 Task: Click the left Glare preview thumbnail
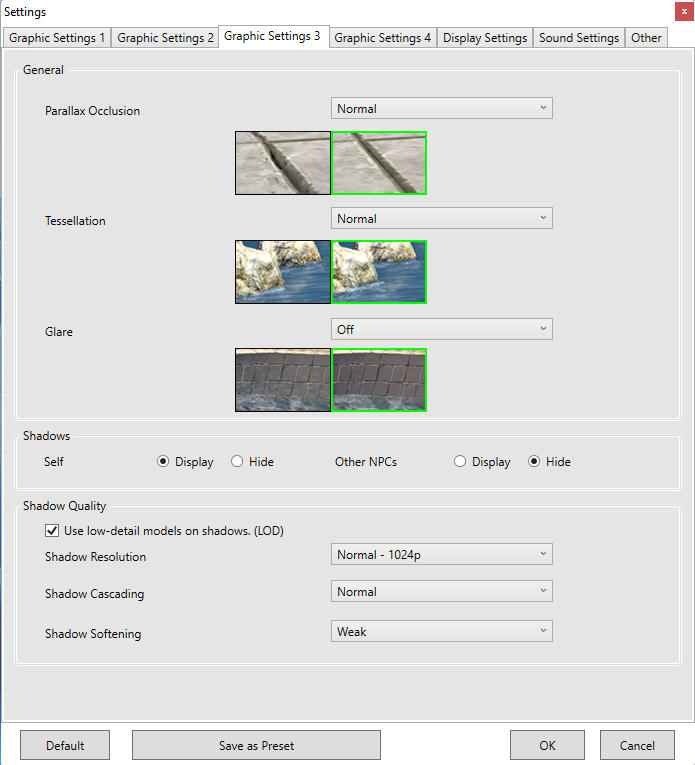point(283,380)
